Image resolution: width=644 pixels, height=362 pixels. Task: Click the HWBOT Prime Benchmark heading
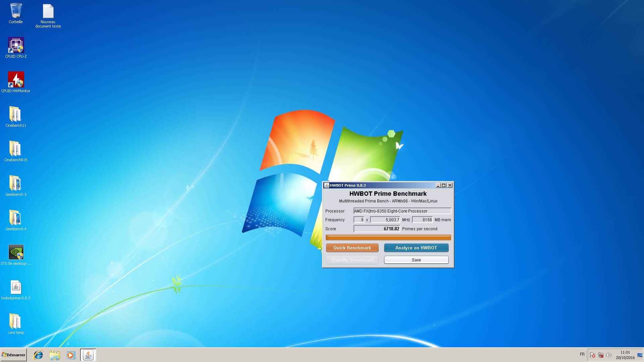pos(388,194)
